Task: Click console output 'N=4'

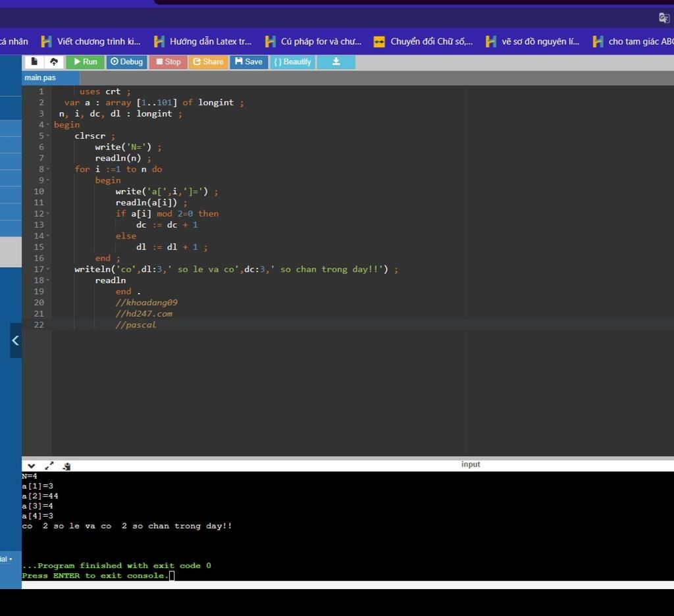Action: pyautogui.click(x=30, y=476)
